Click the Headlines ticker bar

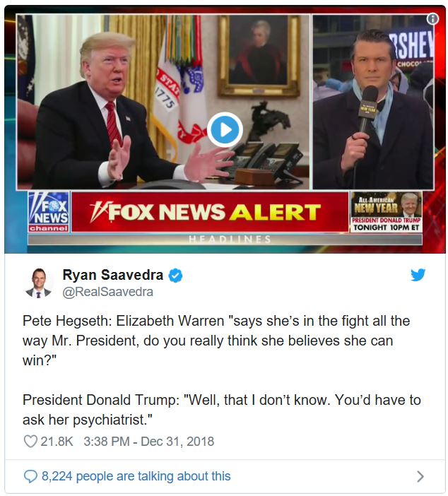[x=225, y=239]
